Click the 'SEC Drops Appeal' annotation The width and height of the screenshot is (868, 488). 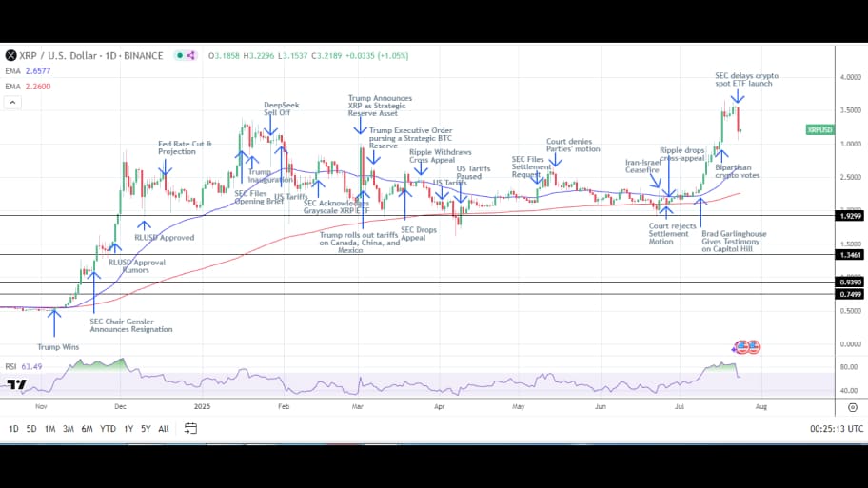[x=419, y=233]
